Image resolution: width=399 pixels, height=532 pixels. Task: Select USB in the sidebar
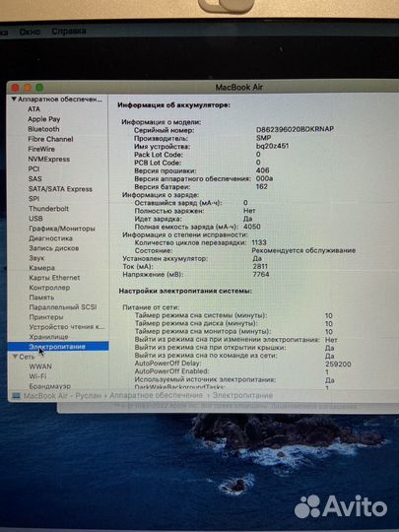(36, 218)
